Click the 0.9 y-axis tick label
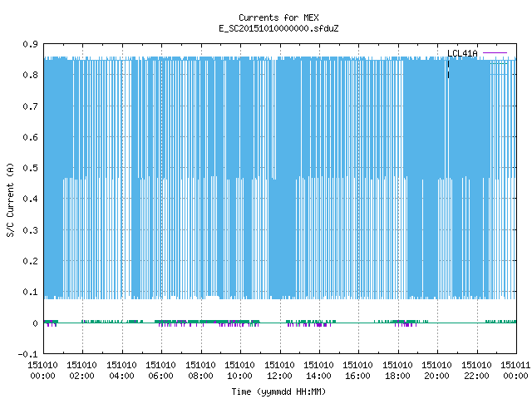532x399 pixels. click(30, 44)
